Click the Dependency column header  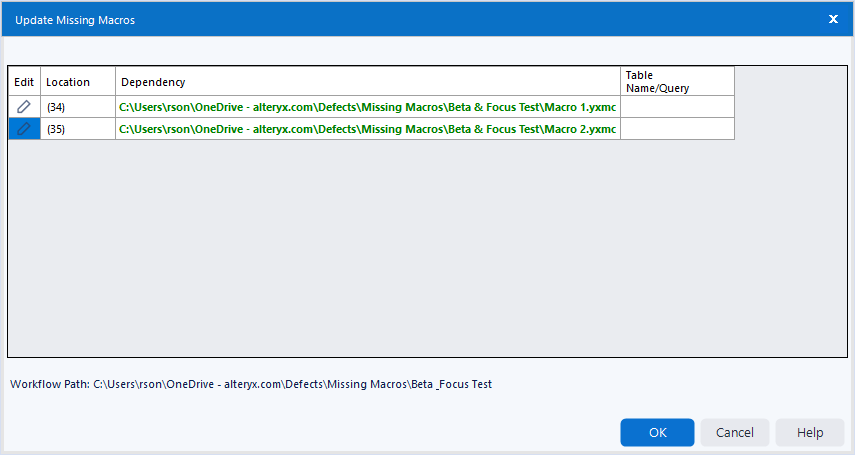[x=368, y=82]
